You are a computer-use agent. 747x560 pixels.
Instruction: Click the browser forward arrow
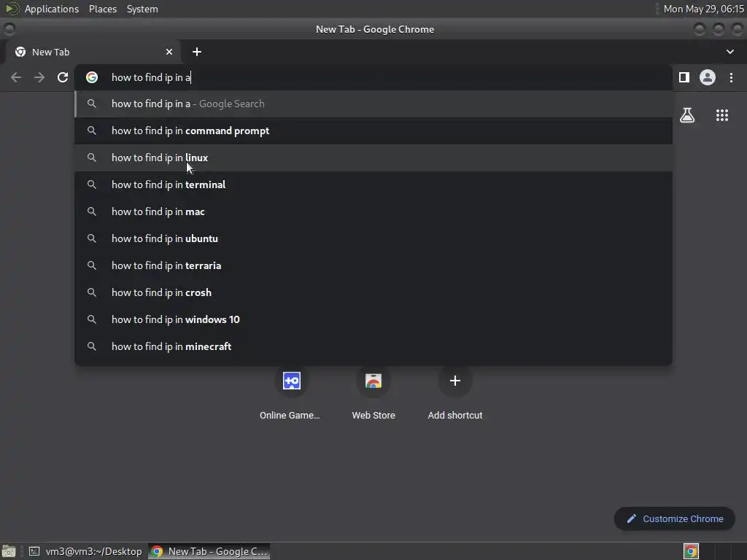[x=39, y=77]
